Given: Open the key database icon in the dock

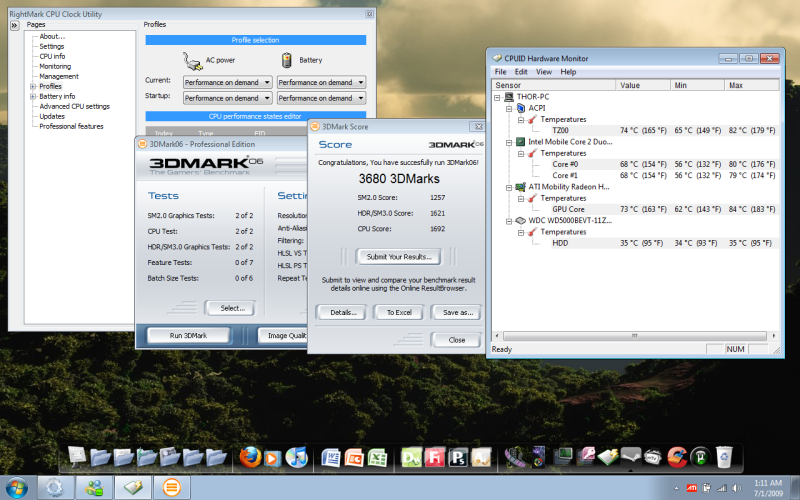Looking at the screenshot, I should [x=585, y=457].
